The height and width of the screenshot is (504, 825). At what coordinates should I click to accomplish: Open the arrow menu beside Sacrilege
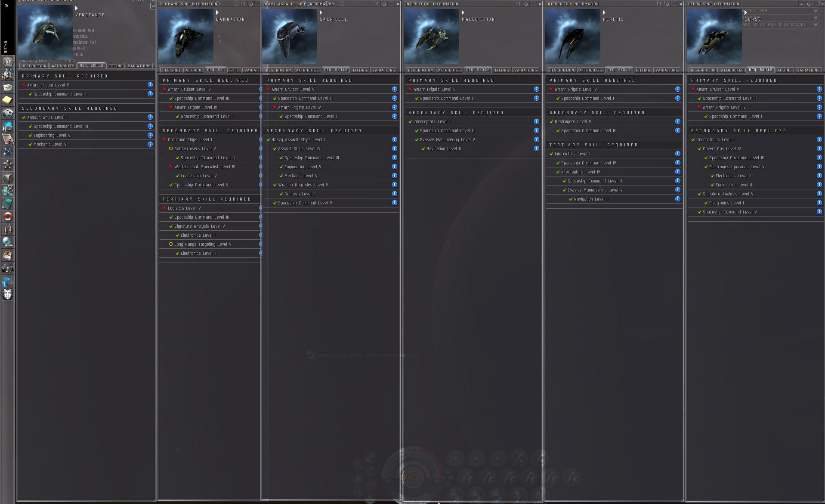pos(321,12)
